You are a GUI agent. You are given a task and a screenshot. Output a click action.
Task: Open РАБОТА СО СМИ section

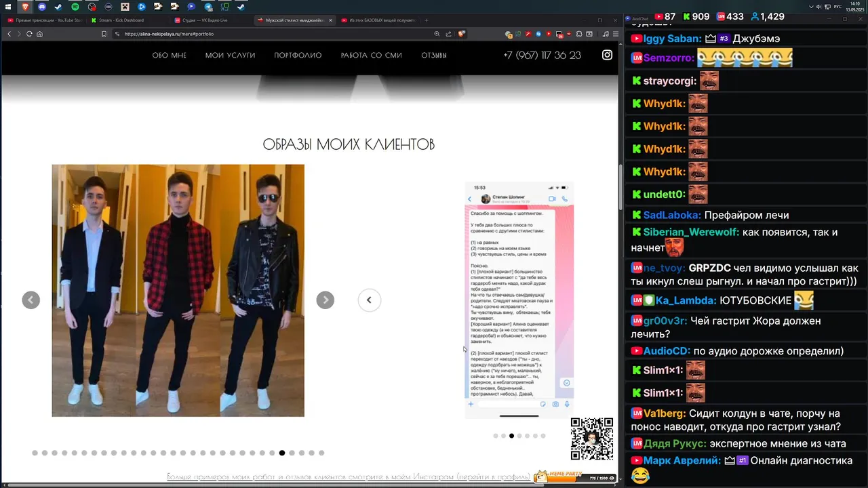(x=372, y=56)
